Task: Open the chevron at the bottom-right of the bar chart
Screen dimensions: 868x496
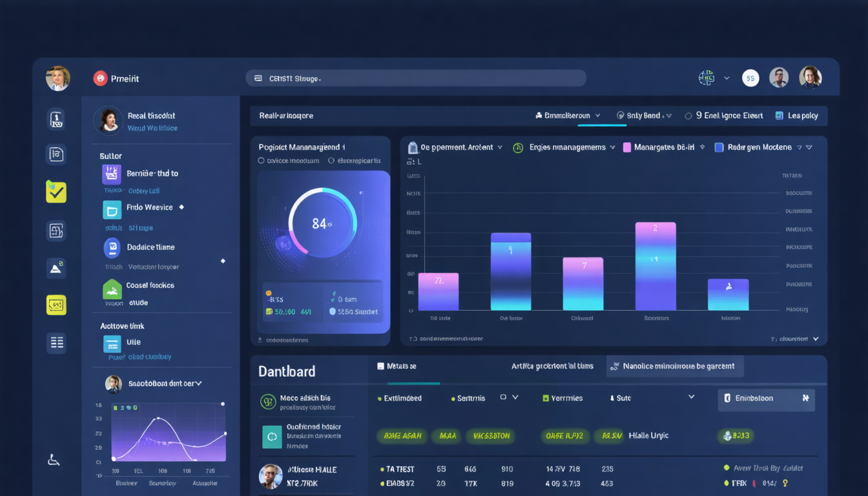Action: (x=816, y=339)
